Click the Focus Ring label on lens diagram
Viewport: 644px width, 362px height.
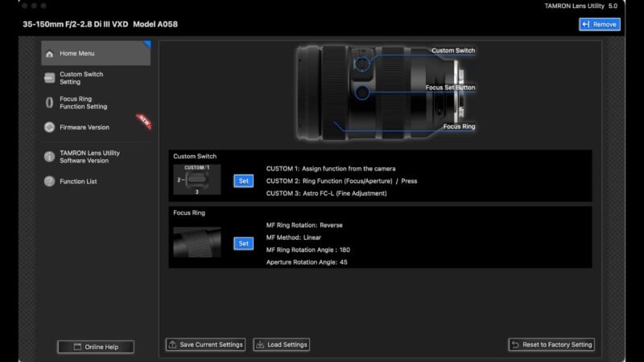[x=459, y=126]
